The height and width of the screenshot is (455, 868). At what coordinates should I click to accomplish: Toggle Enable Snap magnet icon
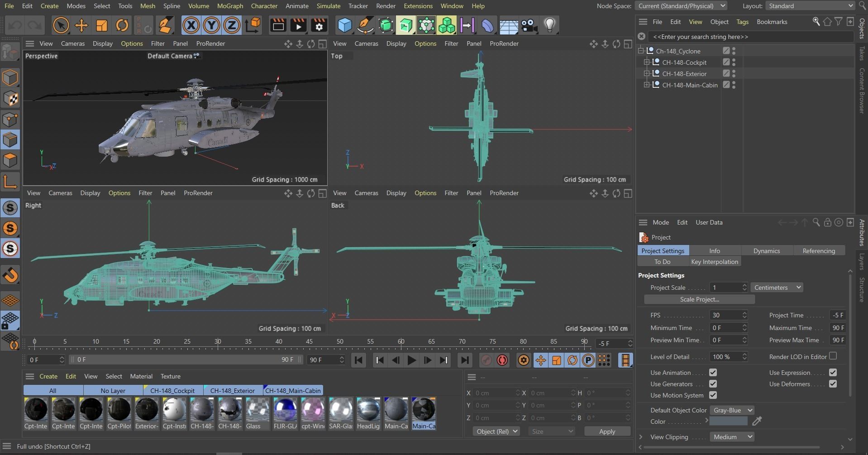pyautogui.click(x=10, y=274)
